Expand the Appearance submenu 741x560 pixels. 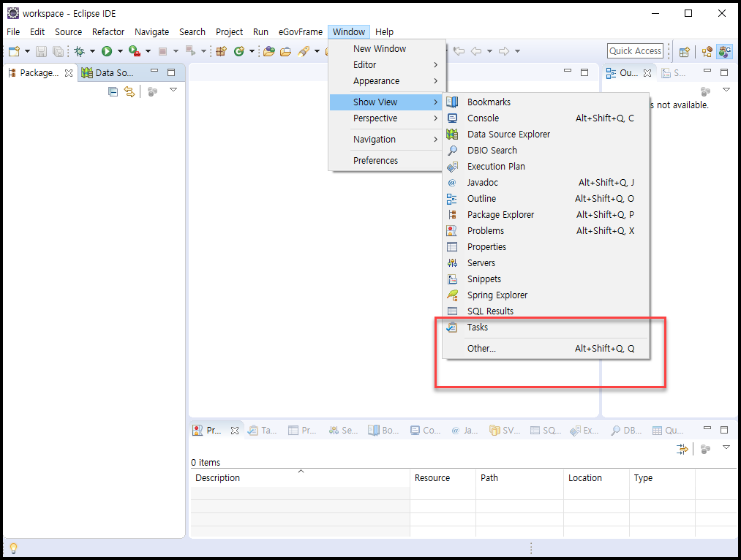(x=388, y=80)
